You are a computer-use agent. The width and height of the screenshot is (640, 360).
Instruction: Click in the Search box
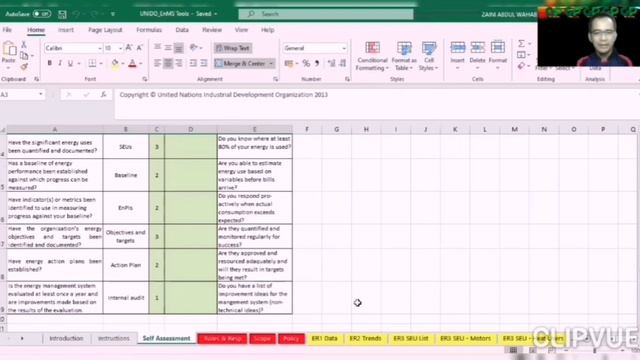326,14
